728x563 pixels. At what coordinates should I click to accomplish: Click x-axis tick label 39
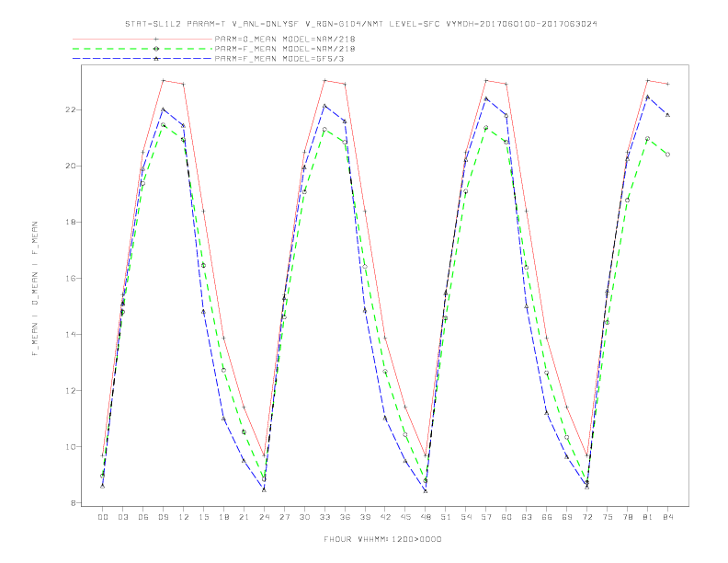365,517
